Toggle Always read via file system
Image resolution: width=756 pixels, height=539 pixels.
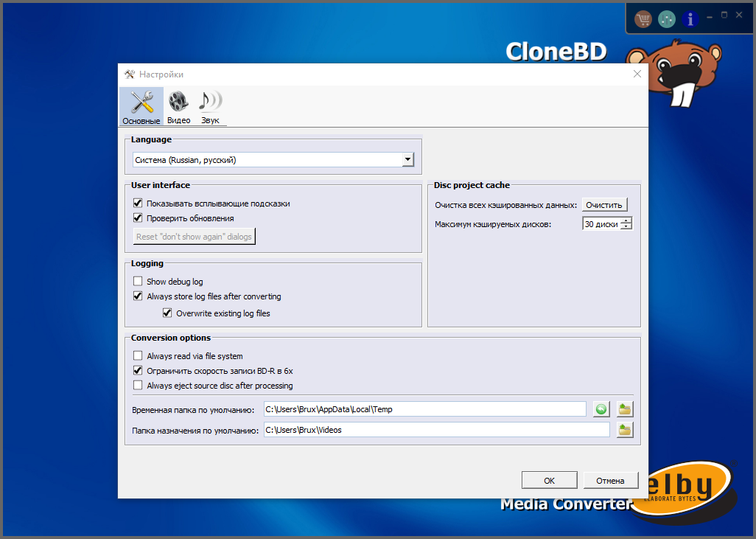coord(138,355)
